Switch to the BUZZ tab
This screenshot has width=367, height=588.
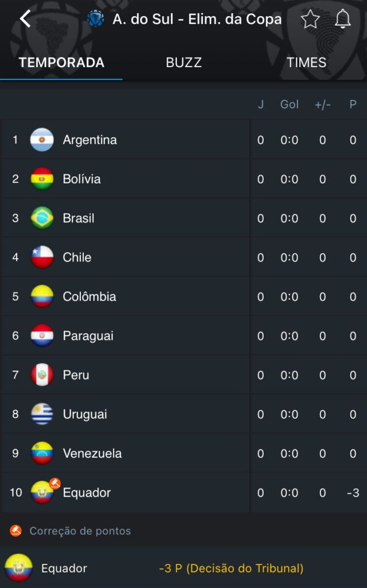[x=184, y=63]
